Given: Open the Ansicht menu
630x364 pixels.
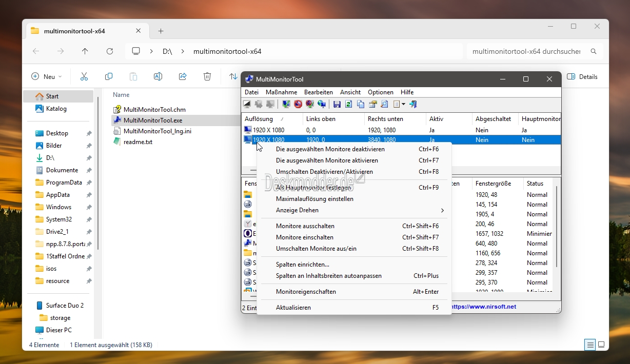Looking at the screenshot, I should coord(350,92).
